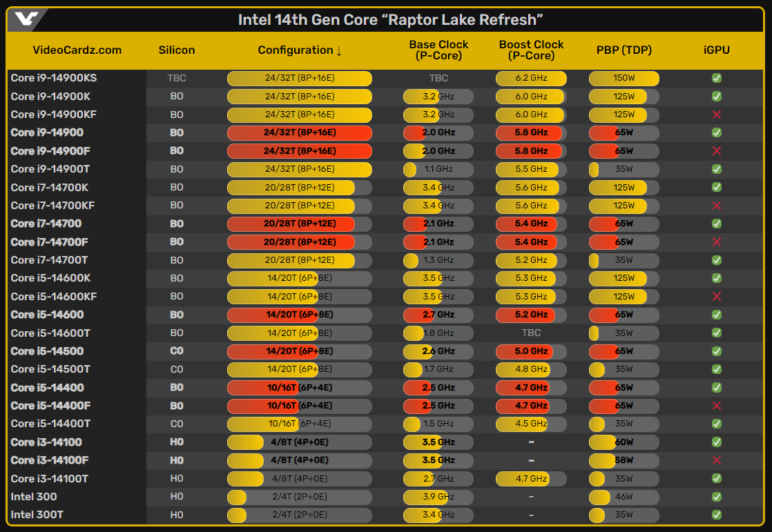Viewport: 772px width, 532px height.
Task: Click the 6.2 GHz boost bar for i9-14900KS
Action: pyautogui.click(x=531, y=78)
